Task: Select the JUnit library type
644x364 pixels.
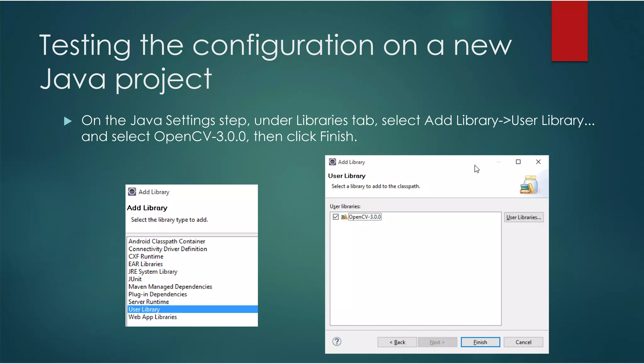Action: (x=135, y=279)
